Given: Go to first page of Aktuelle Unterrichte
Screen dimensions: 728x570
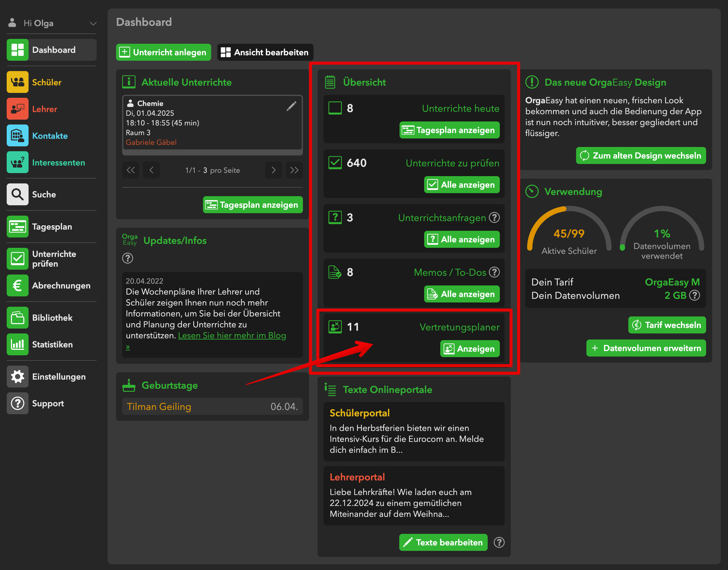Looking at the screenshot, I should tap(131, 170).
